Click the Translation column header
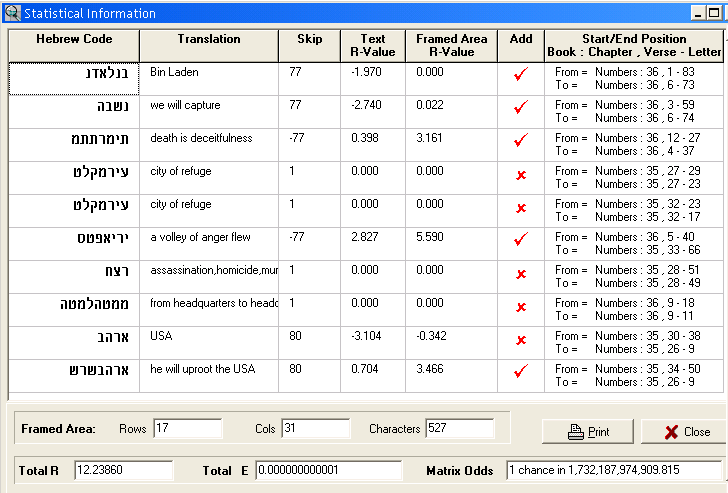Viewport: 728px width, 493px height. 209,45
